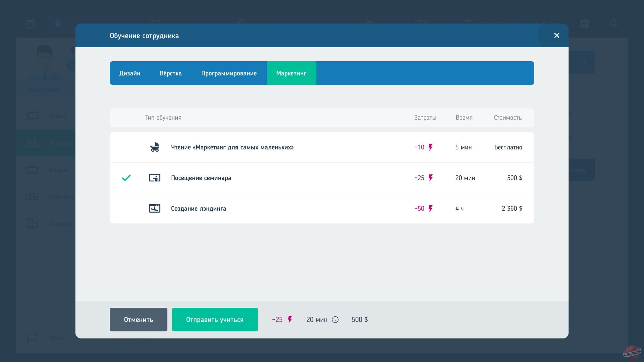Click the landing page creation icon
Screen dimensions: 644x362
tap(154, 208)
